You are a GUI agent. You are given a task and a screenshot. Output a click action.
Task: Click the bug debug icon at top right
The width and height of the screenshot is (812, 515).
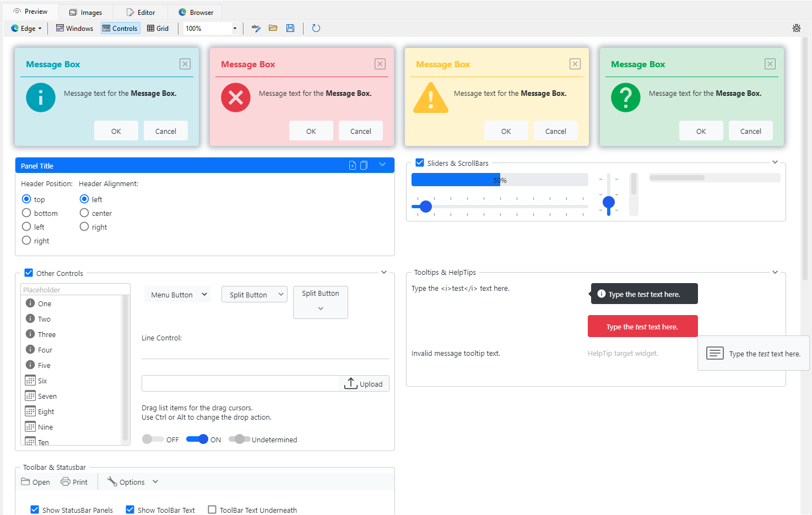(797, 28)
